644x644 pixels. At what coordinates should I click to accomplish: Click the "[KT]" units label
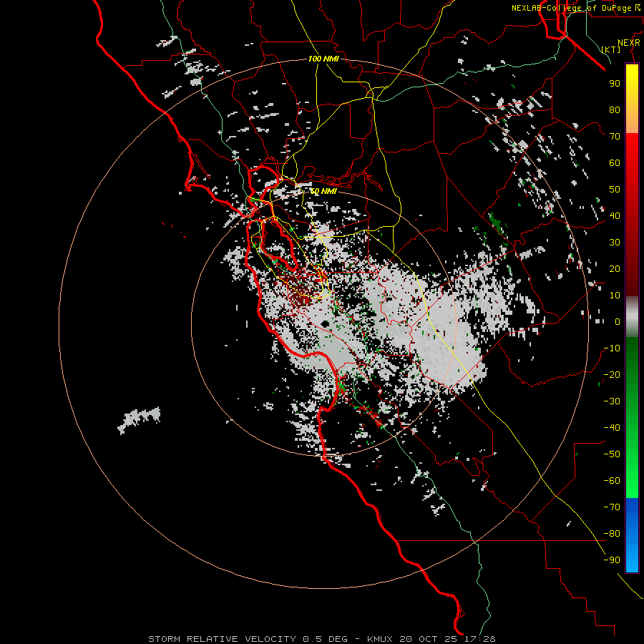(611, 49)
